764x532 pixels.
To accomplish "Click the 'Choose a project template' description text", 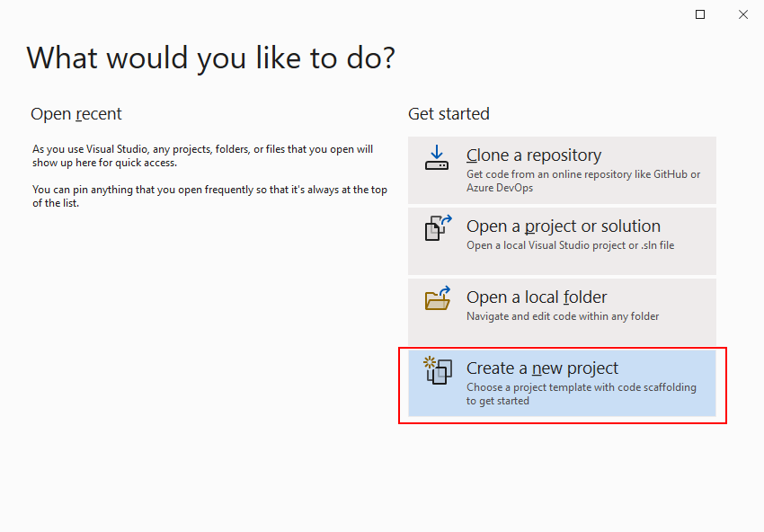I will click(x=582, y=394).
